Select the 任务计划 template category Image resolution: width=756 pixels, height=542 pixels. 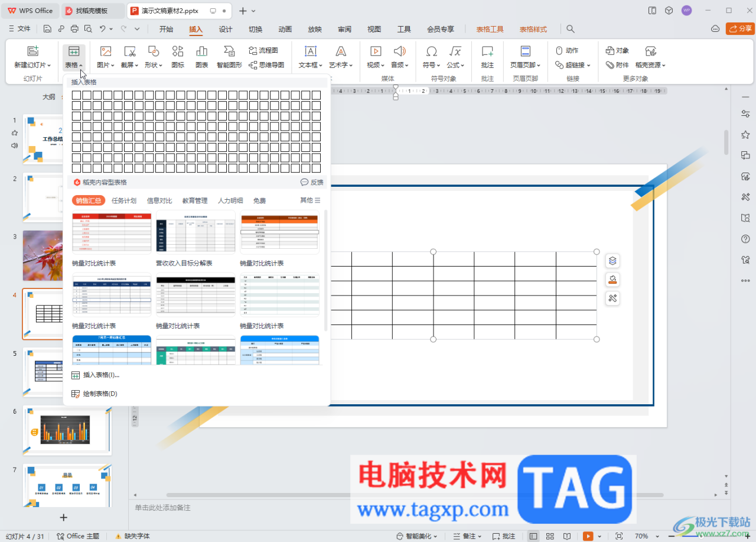pyautogui.click(x=124, y=200)
